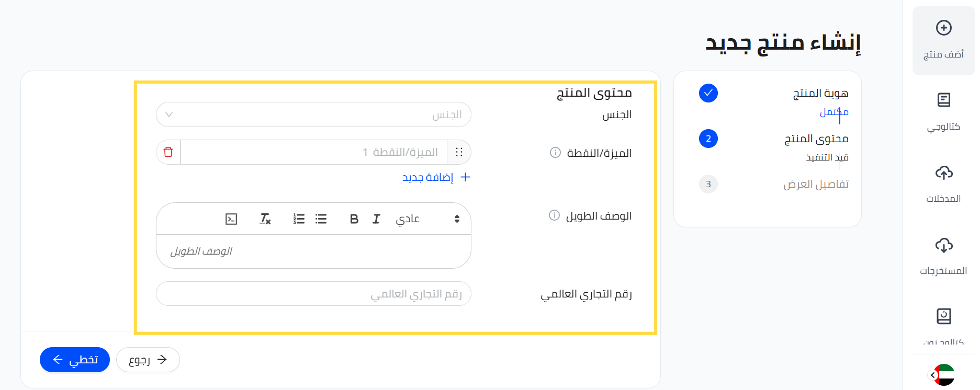Open أضف منتج in the sidebar
Viewport: 980px width, 390px height.
point(943,40)
